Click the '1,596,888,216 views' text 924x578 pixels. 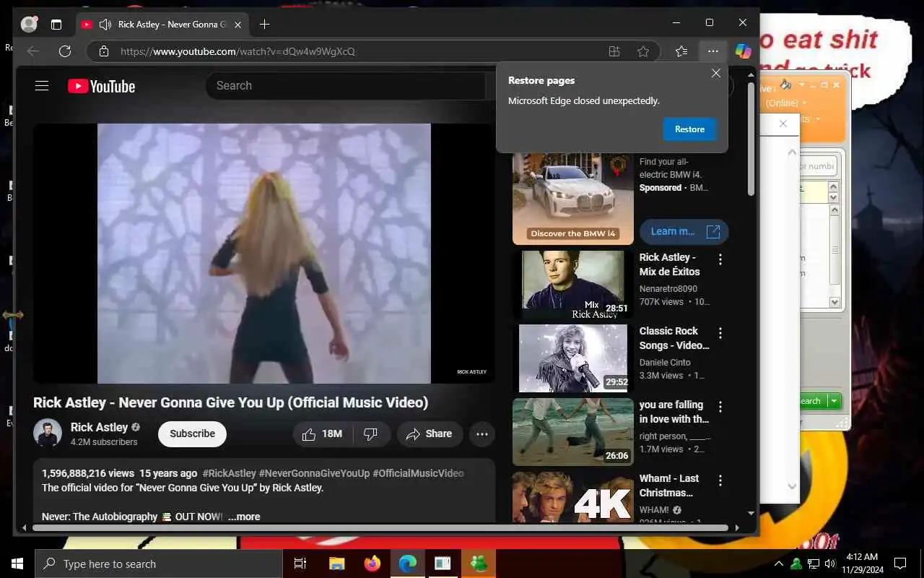[88, 473]
